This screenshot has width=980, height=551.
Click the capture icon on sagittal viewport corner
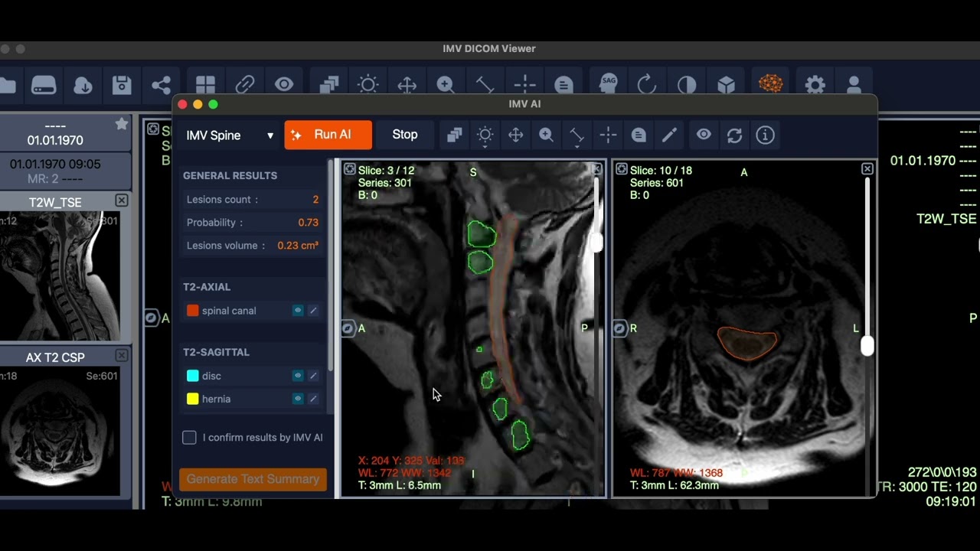click(350, 170)
